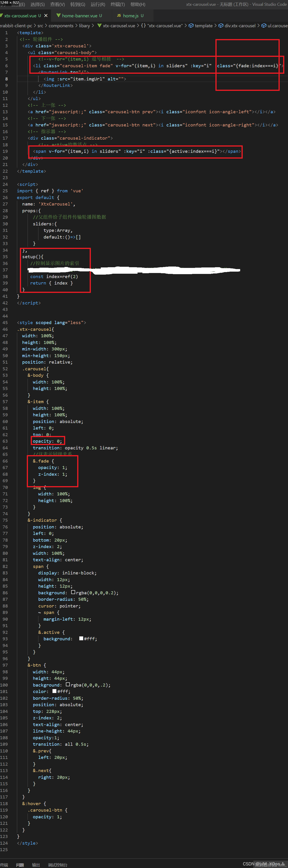
Task: Open the 终端(T) menu
Action: 118,4
